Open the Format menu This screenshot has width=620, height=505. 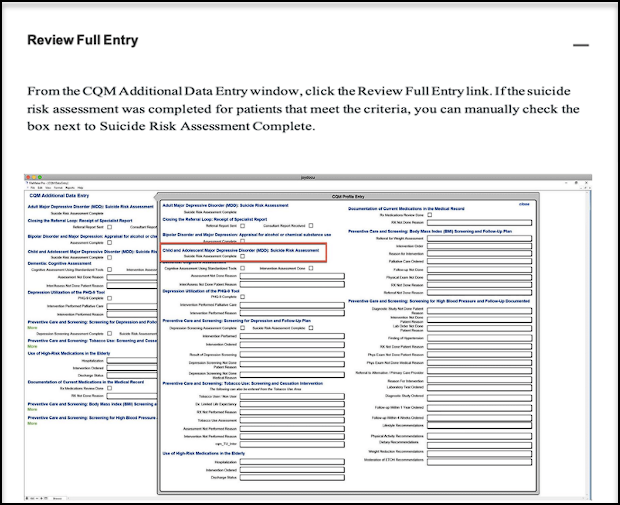point(58,188)
